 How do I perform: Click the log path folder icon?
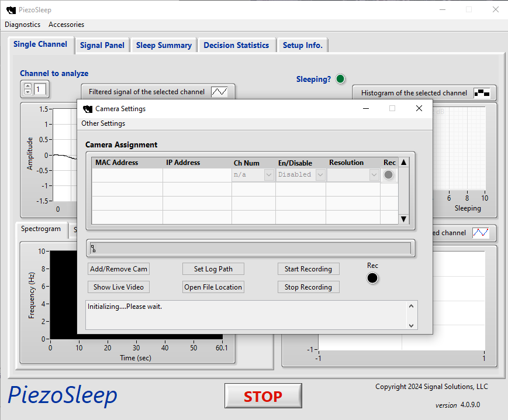click(94, 249)
